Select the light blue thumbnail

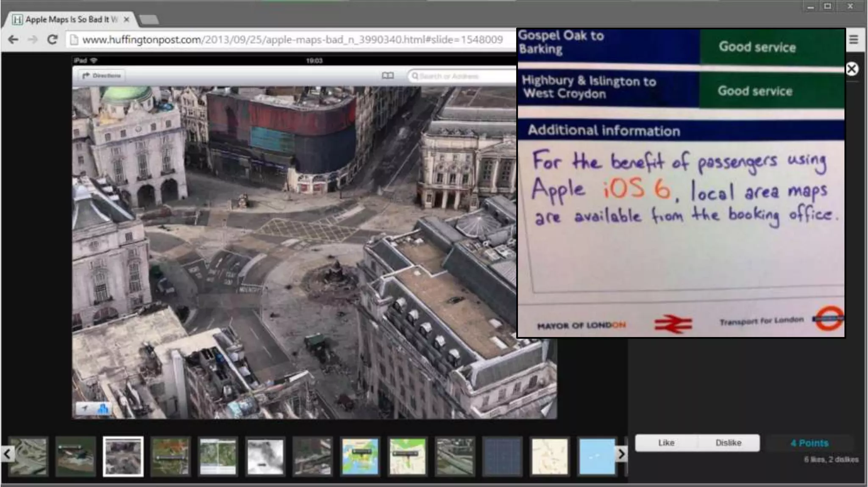597,456
